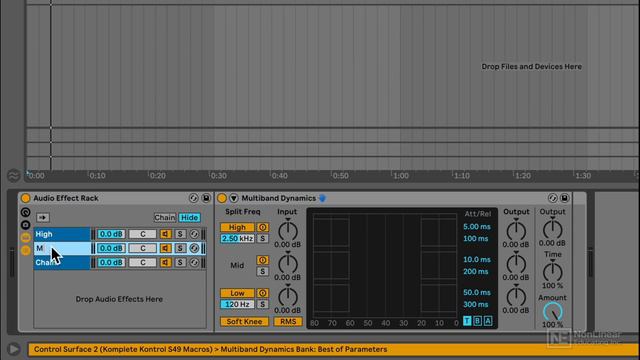Show rack macro controls icon

(25, 212)
